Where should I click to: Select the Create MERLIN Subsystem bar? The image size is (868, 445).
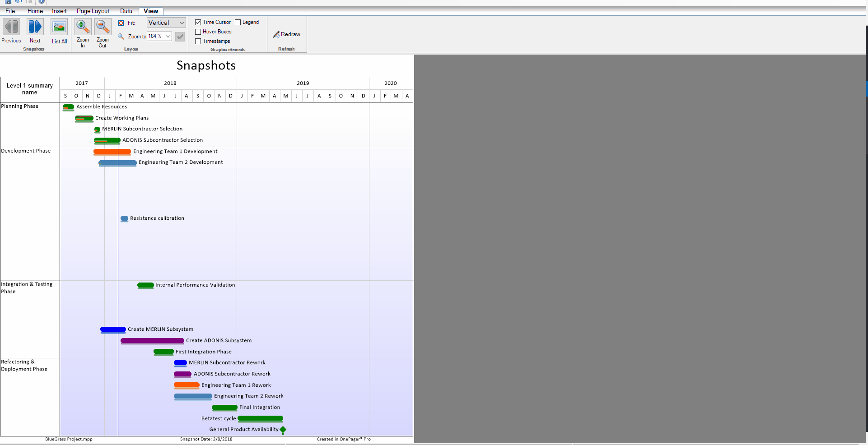(113, 329)
